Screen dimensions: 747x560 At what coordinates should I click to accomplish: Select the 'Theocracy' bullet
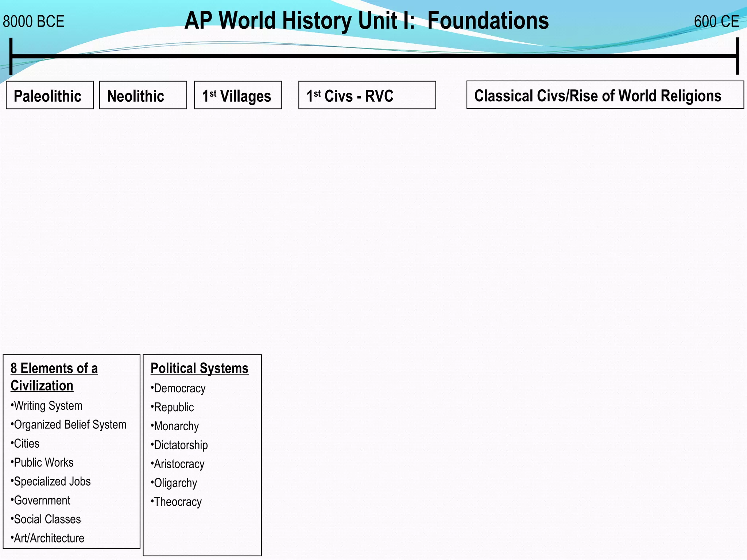click(176, 502)
